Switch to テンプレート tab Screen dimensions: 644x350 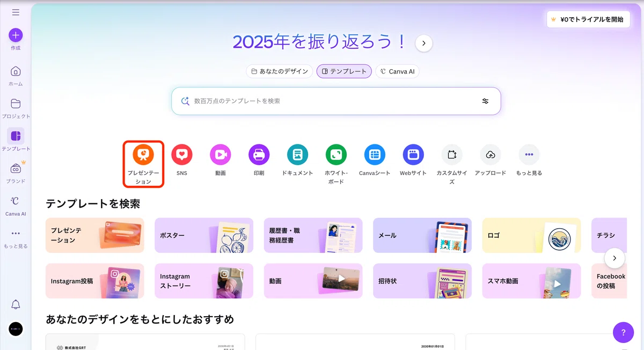[x=344, y=71]
